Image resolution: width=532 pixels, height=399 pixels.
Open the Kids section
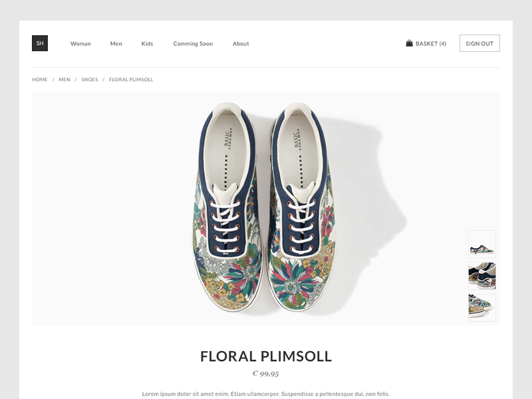[147, 44]
